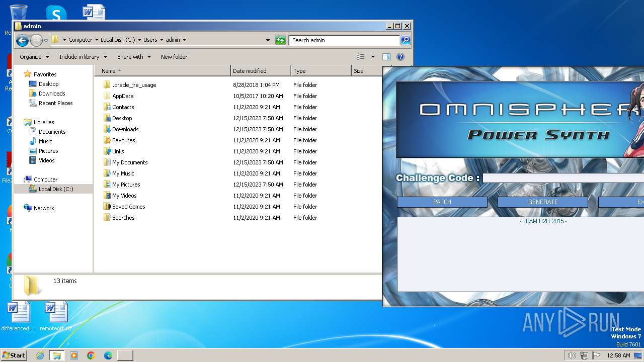Viewport: 644px width, 362px height.
Task: Launch Microsoft Edge from taskbar
Action: pos(108,355)
